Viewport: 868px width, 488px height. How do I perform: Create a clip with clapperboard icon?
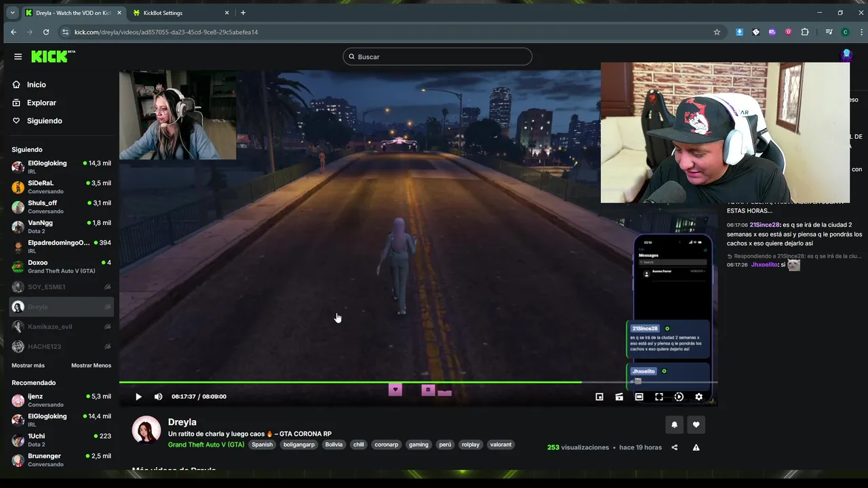click(619, 396)
